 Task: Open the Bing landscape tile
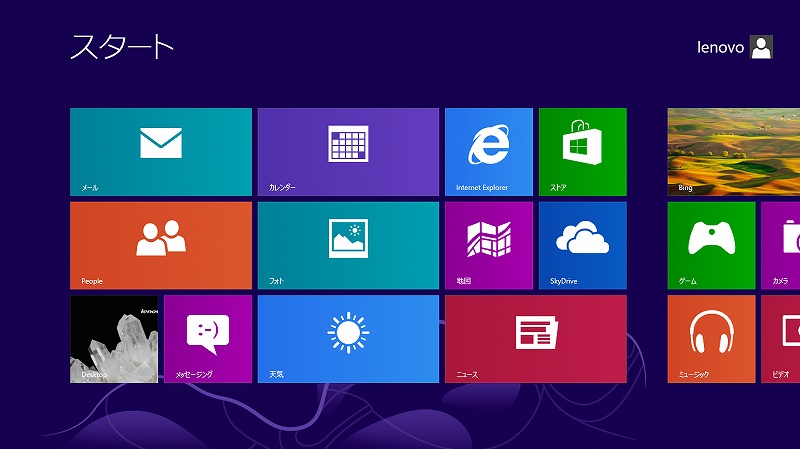pos(734,152)
